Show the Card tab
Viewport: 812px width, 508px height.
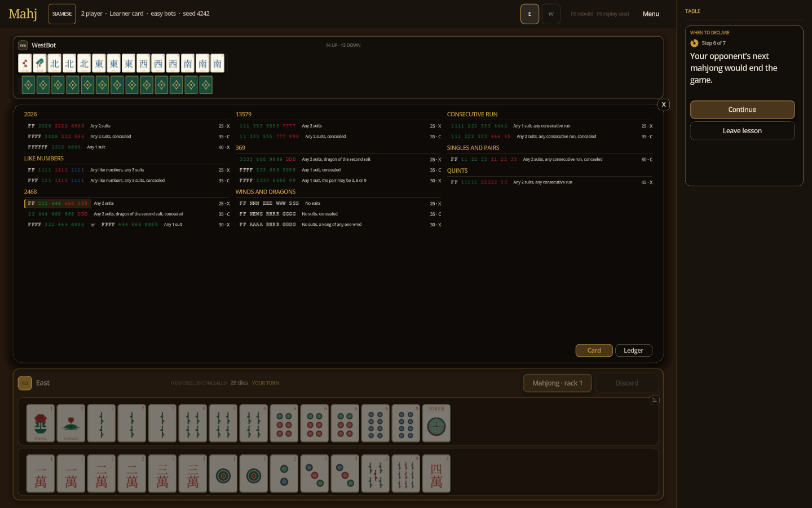coord(594,351)
